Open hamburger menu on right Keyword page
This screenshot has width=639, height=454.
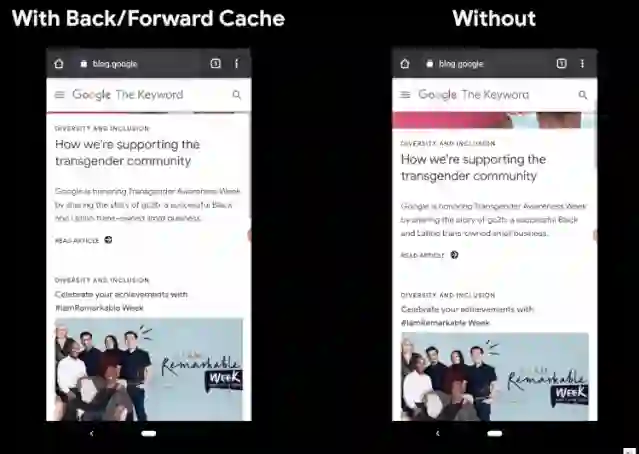pyautogui.click(x=405, y=95)
